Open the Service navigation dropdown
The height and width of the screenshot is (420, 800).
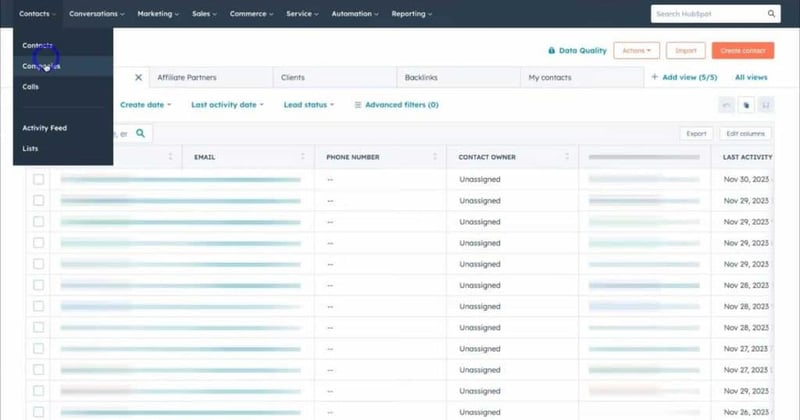click(302, 14)
